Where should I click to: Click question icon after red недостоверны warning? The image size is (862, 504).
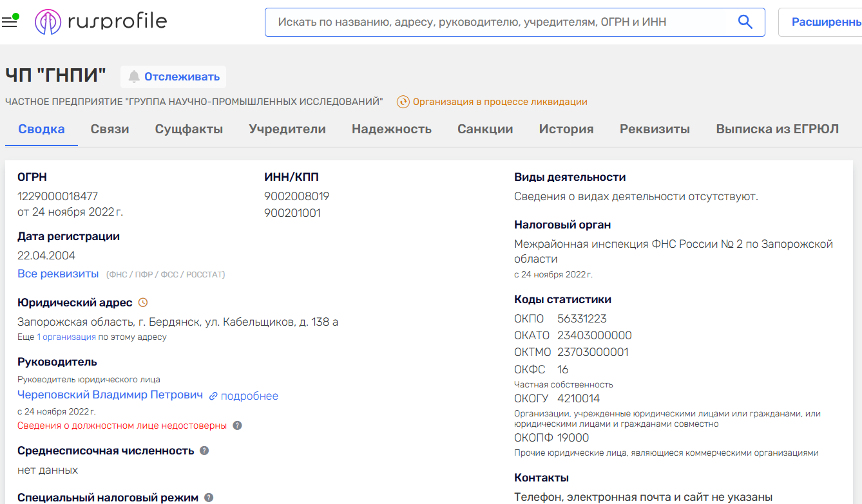(237, 425)
